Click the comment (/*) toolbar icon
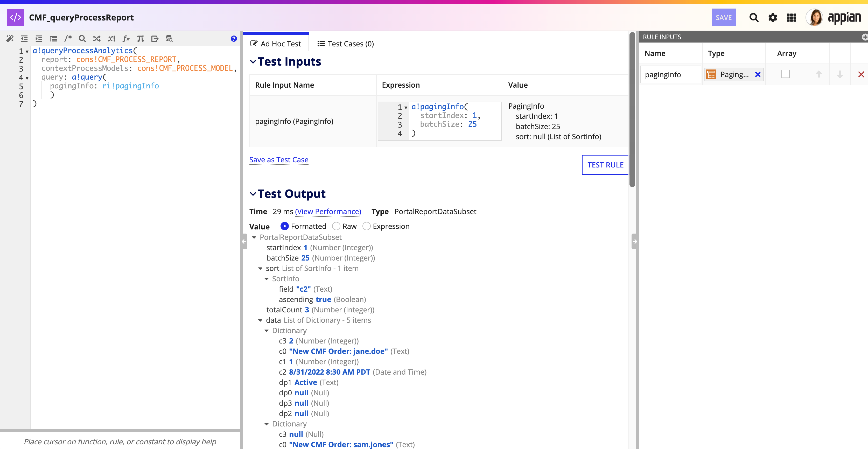Viewport: 868px width, 449px height. (x=68, y=39)
